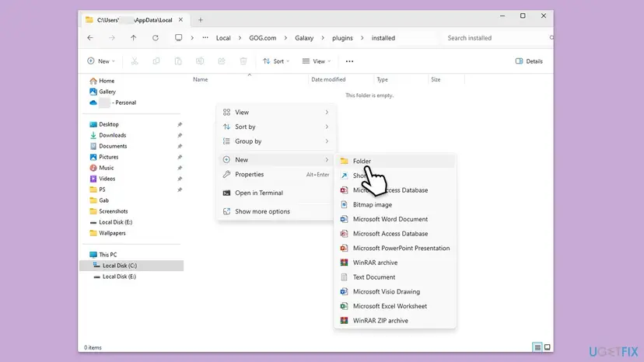This screenshot has width=644, height=362.
Task: Unpin Downloads pin icon
Action: [180, 135]
